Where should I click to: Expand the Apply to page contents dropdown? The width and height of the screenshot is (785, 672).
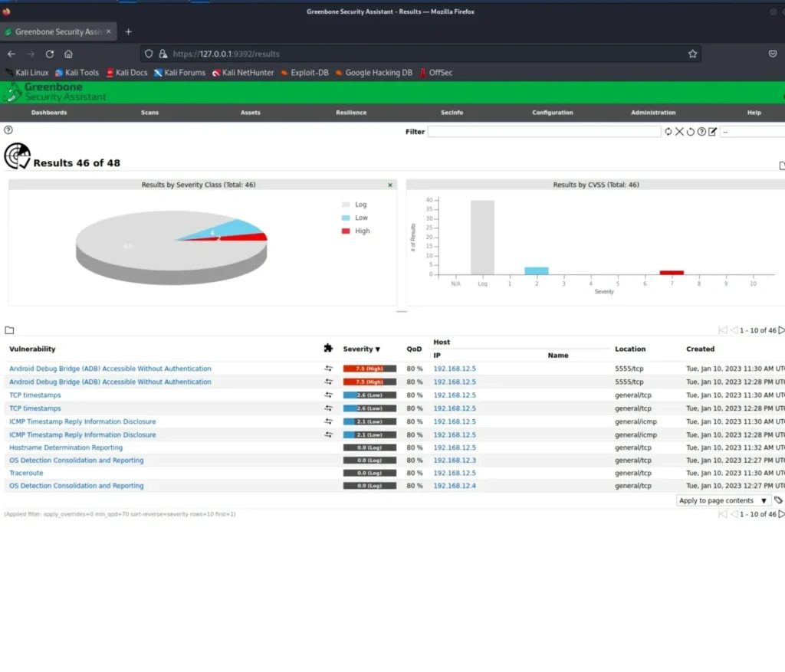coord(722,500)
